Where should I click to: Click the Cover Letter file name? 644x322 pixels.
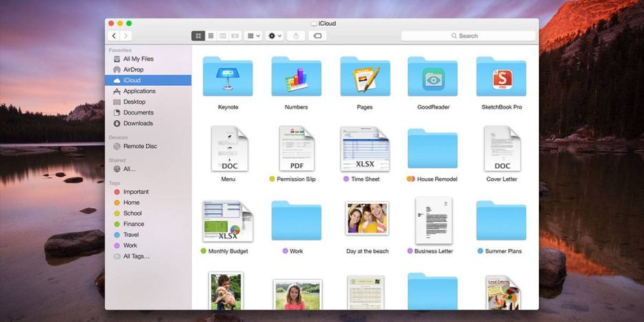[x=502, y=179]
